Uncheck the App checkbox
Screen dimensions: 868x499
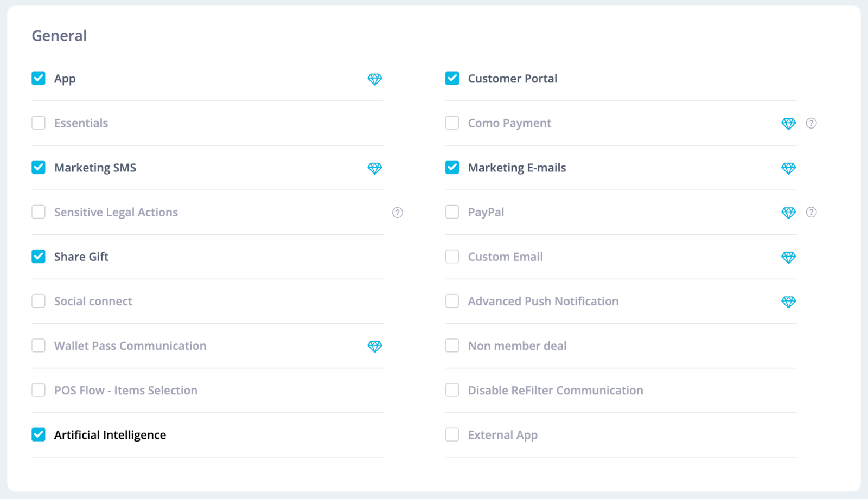tap(39, 78)
